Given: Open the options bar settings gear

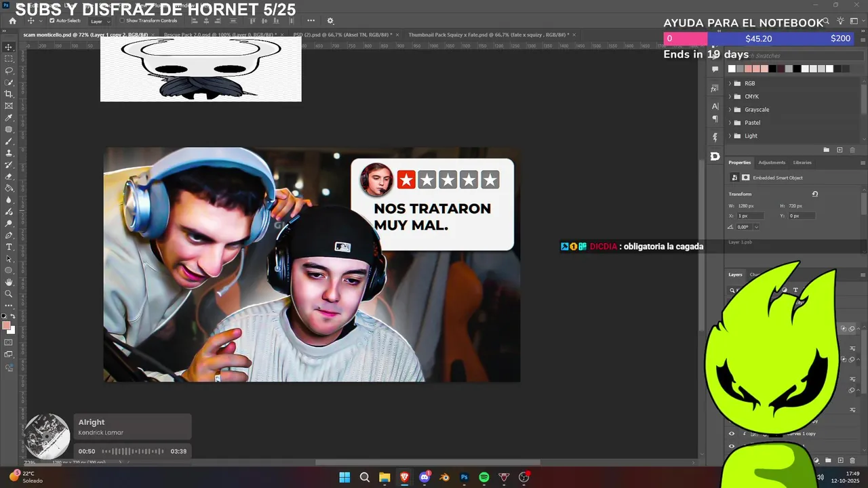Looking at the screenshot, I should 330,21.
